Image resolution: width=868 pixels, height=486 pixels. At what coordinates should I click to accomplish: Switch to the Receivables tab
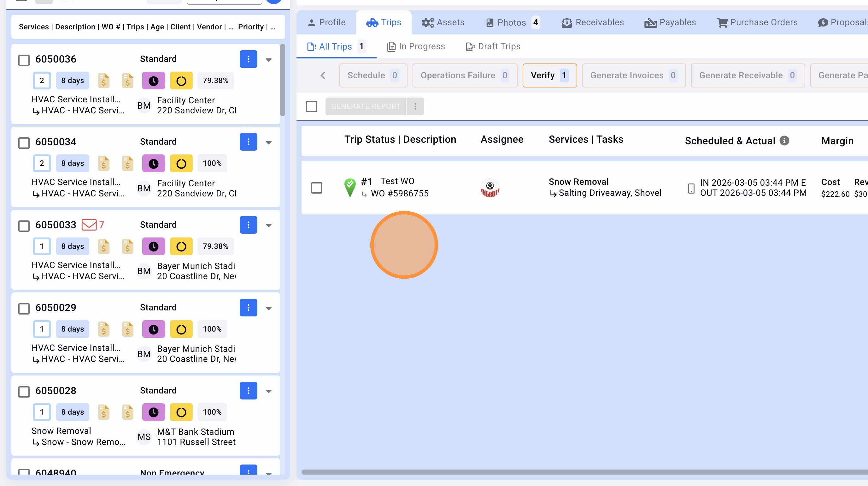592,23
